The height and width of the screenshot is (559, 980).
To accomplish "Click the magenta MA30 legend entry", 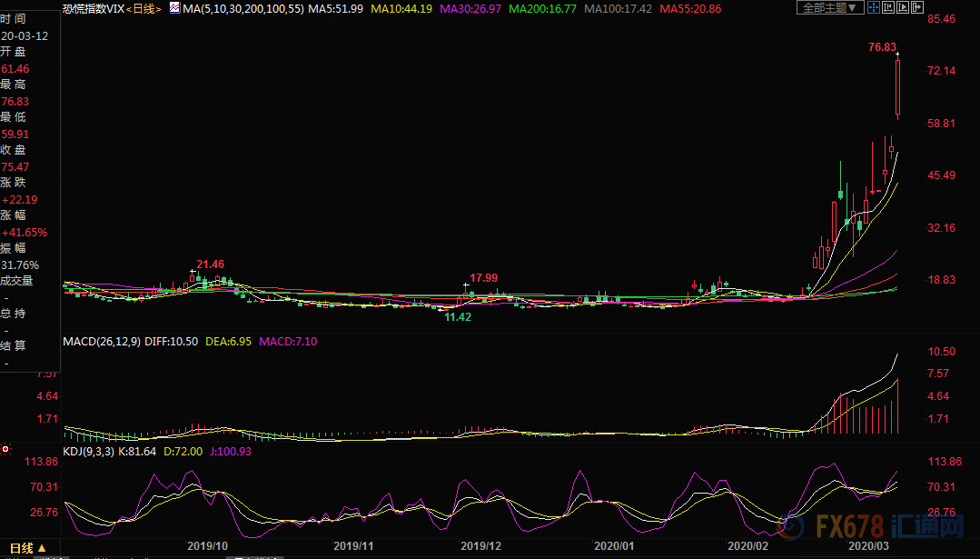I will coord(470,8).
